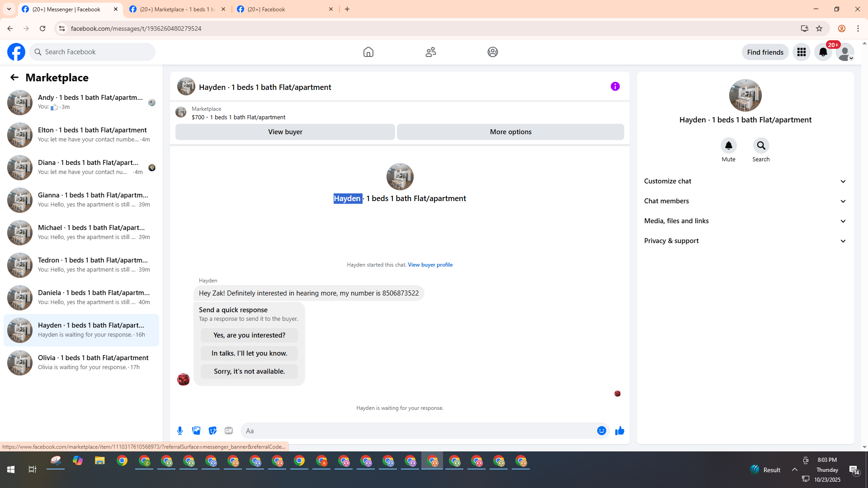The height and width of the screenshot is (488, 868).
Task: Open the GIF picker icon
Action: pyautogui.click(x=229, y=431)
